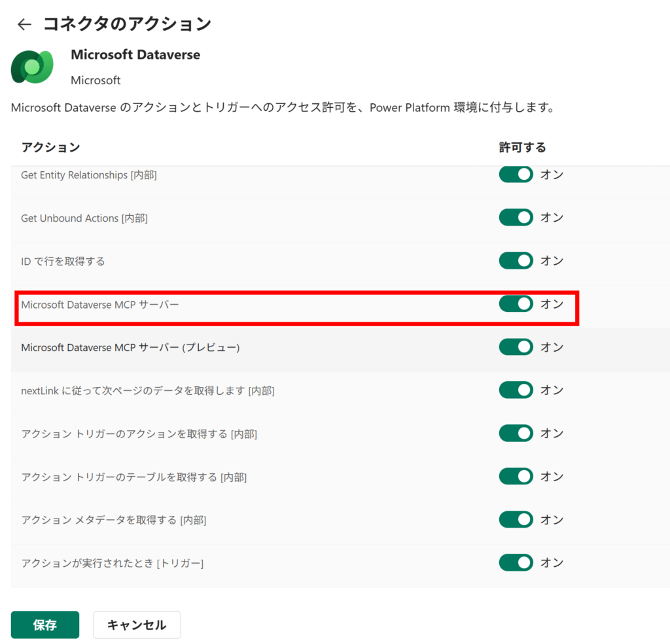Toggle アクション トリガーのアクションを取得する switch

(516, 433)
